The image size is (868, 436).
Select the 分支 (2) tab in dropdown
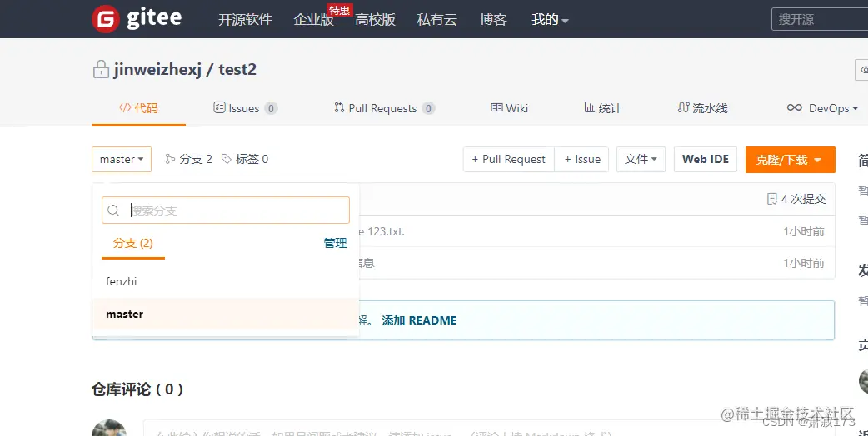(x=132, y=243)
